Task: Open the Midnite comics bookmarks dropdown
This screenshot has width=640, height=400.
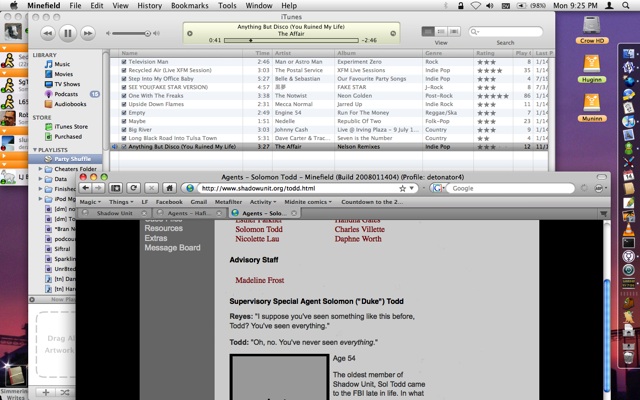Action: [308, 202]
